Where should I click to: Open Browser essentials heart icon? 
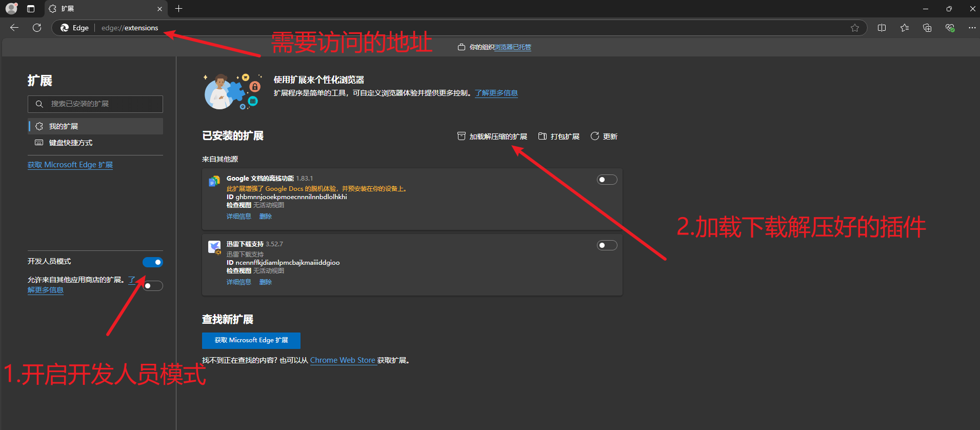click(x=950, y=28)
